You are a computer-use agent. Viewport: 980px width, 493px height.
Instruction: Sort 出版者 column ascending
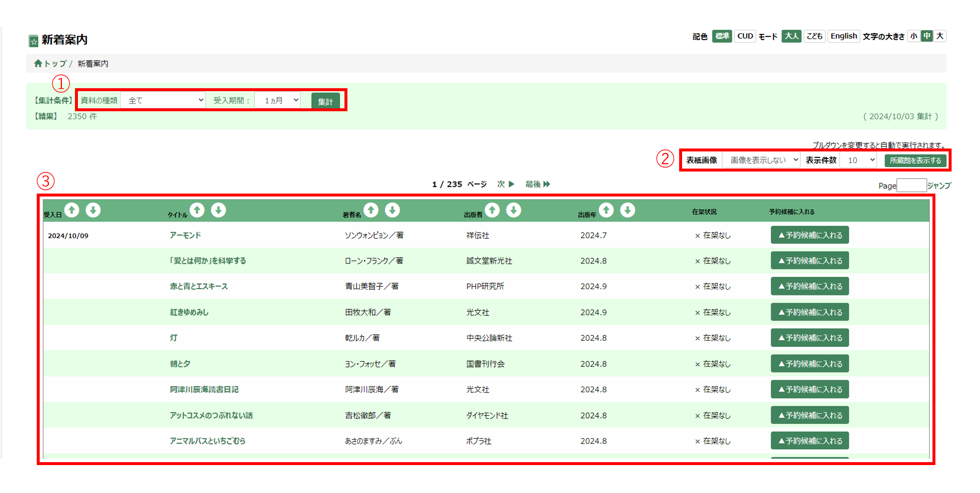tap(492, 210)
